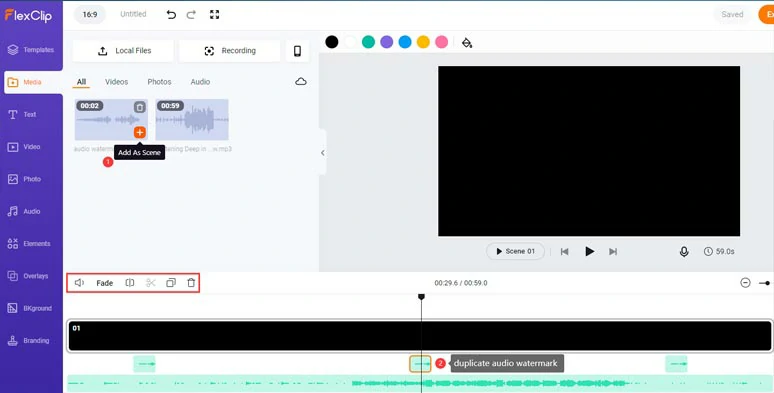The image size is (774, 393).
Task: Open the 16:9 aspect ratio selector
Action: [x=89, y=15]
